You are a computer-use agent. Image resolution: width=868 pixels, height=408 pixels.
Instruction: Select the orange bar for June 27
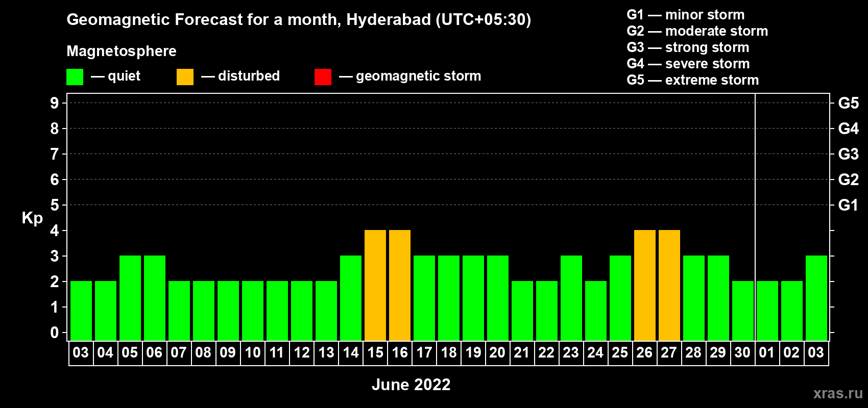(669, 286)
